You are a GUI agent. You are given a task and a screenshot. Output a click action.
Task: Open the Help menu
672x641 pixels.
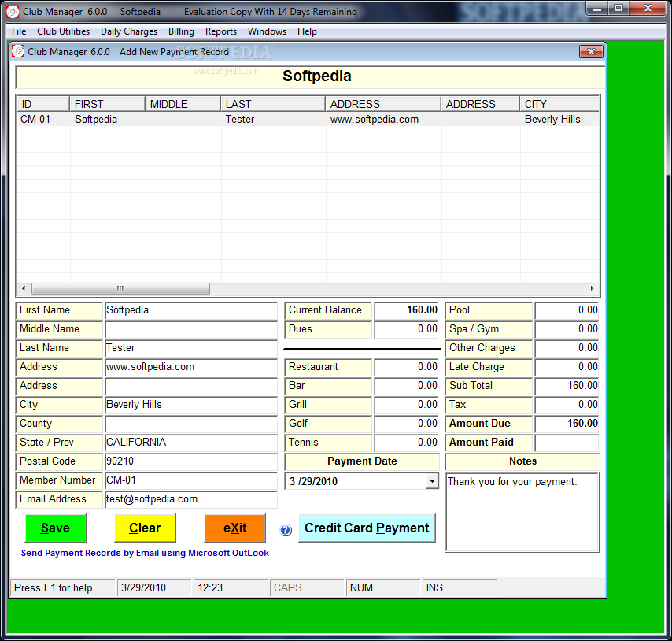pos(307,31)
